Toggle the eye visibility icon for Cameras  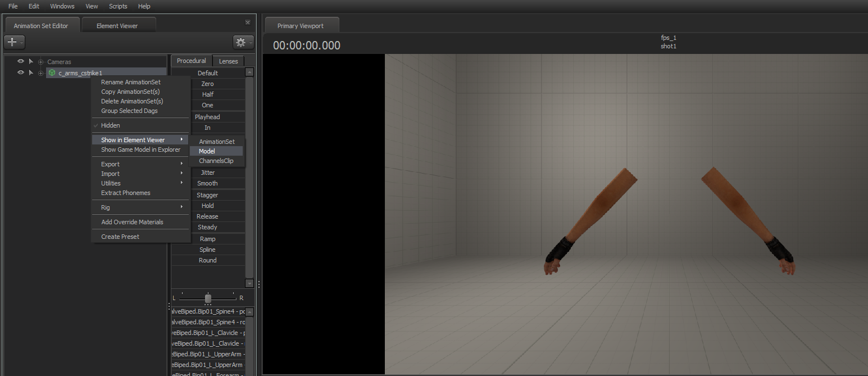click(21, 61)
